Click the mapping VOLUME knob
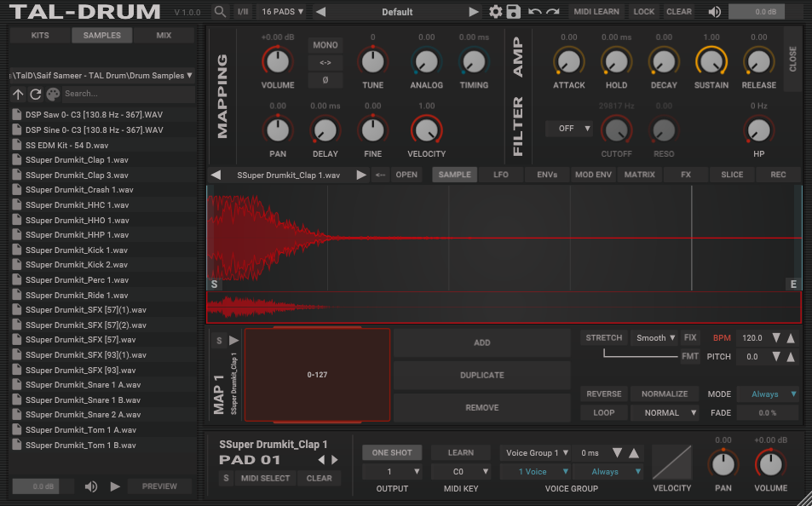Screen dimensions: 812x506 [278, 61]
